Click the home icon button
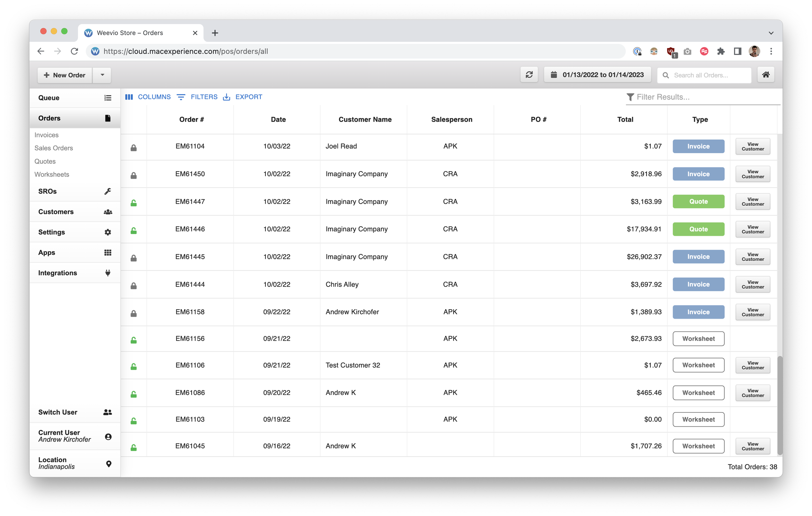This screenshot has width=812, height=516. point(766,75)
